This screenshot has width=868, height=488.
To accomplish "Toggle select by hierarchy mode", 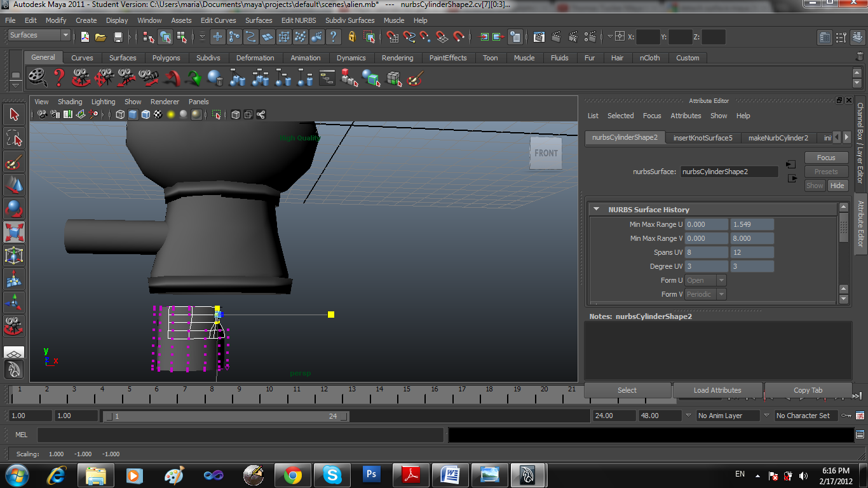I will (x=149, y=37).
